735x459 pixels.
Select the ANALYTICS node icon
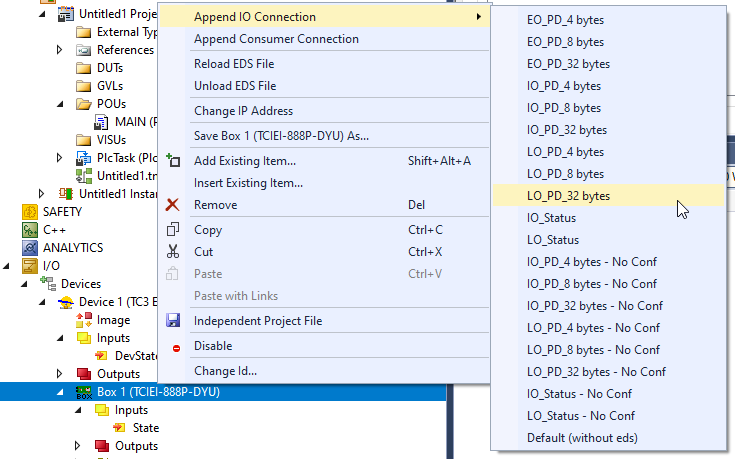(x=30, y=248)
